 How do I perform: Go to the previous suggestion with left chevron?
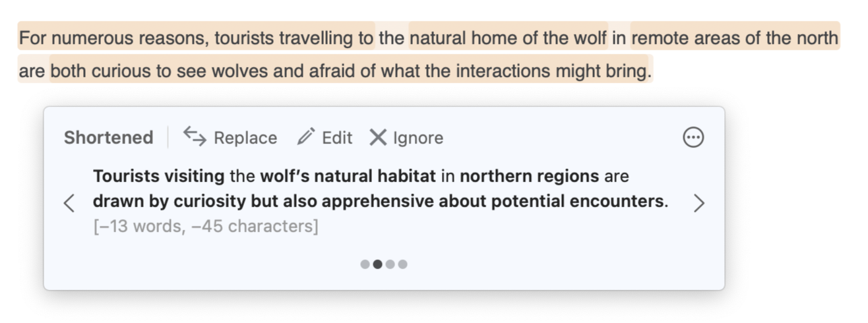[x=69, y=203]
